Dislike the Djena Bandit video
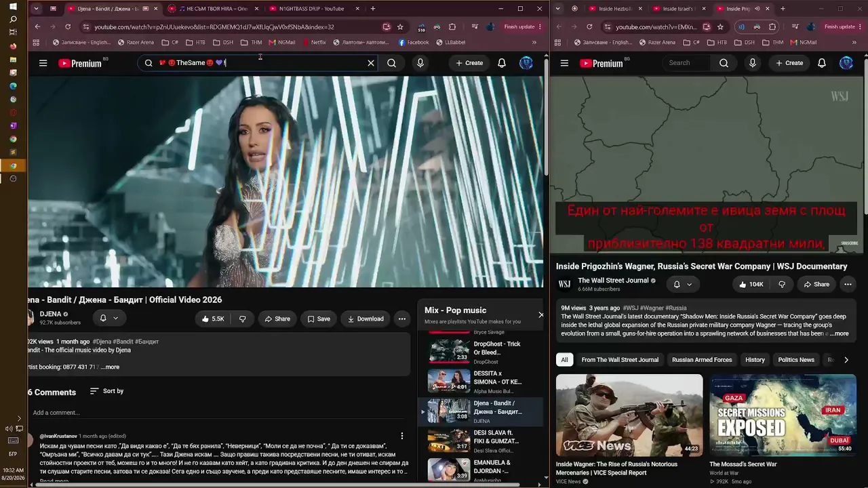Image resolution: width=868 pixels, height=488 pixels. (242, 319)
